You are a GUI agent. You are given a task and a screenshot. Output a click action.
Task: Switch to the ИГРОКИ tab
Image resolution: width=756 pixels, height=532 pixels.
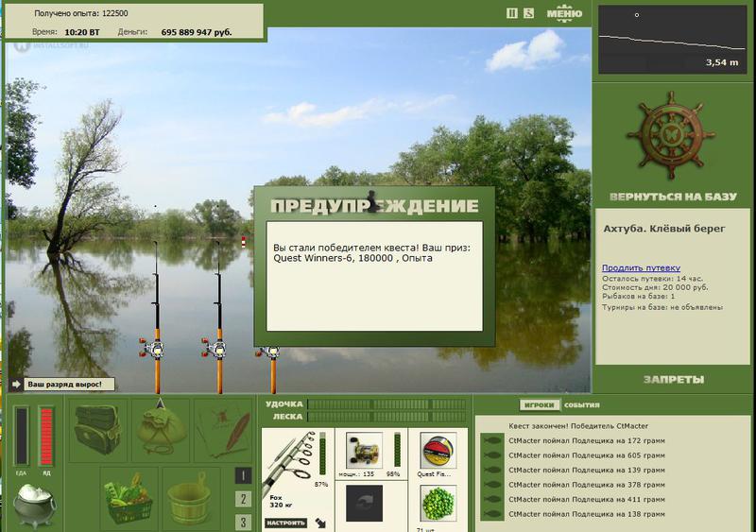click(x=540, y=405)
